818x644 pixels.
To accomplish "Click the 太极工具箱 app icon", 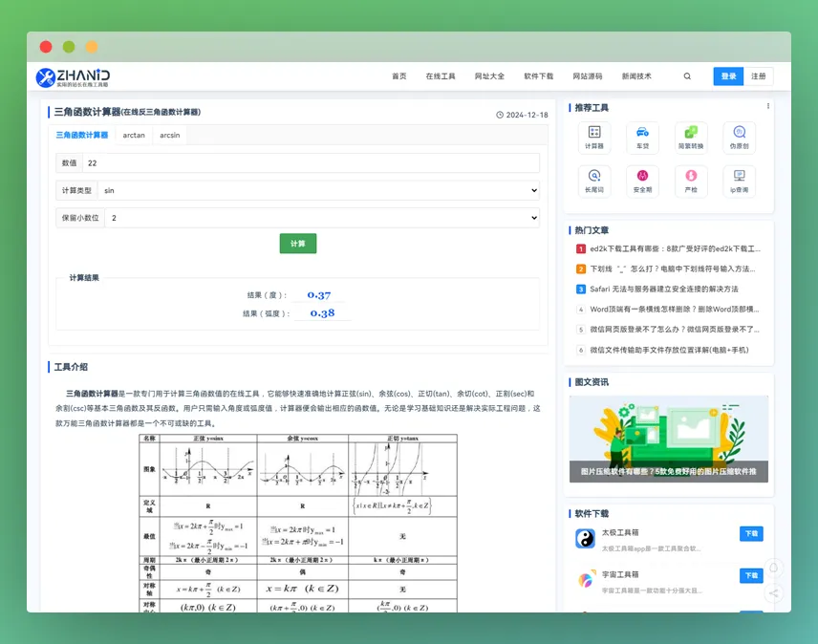I will 584,537.
